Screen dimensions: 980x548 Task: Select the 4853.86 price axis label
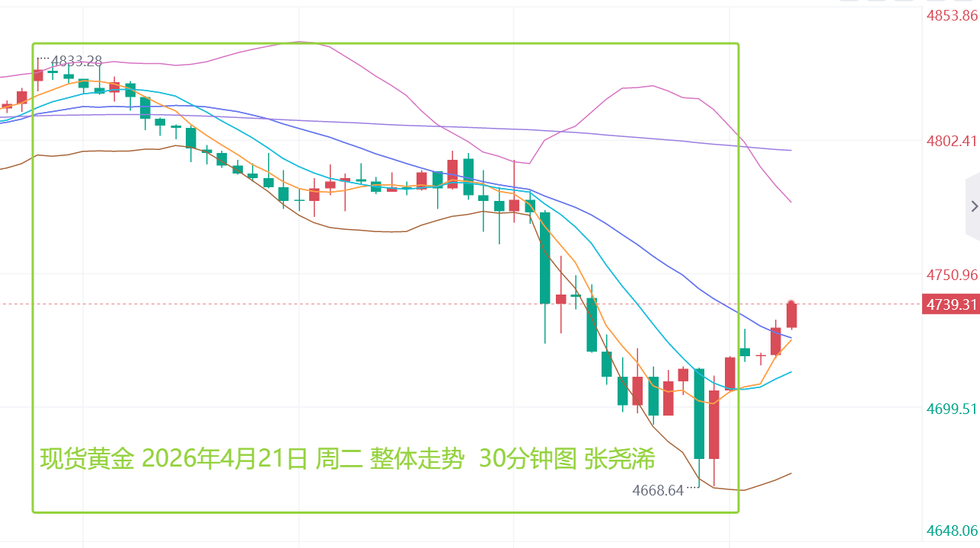(x=950, y=16)
